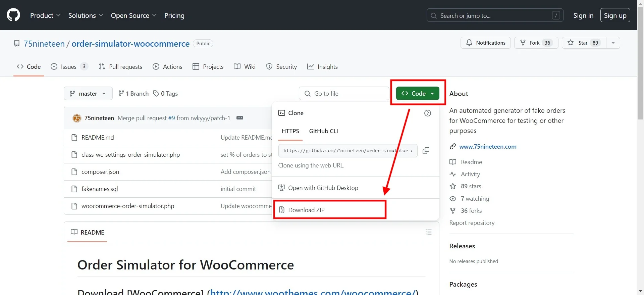The image size is (644, 295).
Task: Open README outline list icon
Action: (429, 232)
